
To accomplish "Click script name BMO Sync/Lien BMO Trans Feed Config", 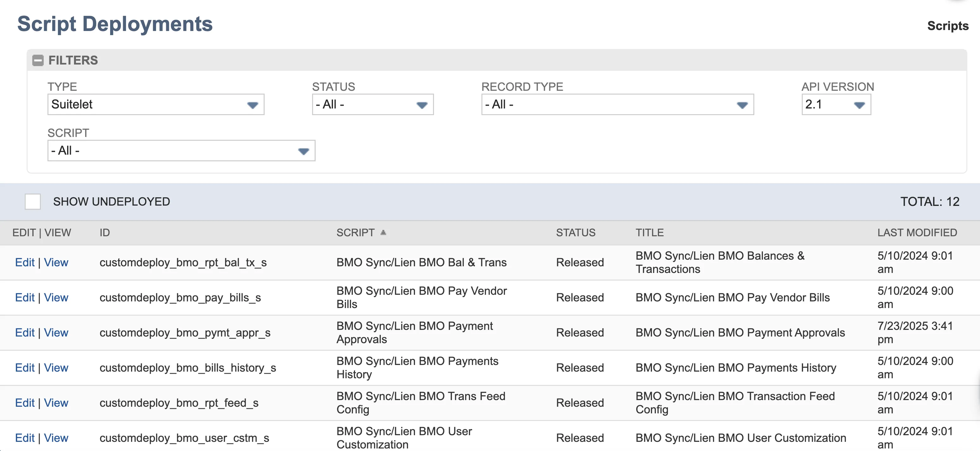I will (x=421, y=403).
